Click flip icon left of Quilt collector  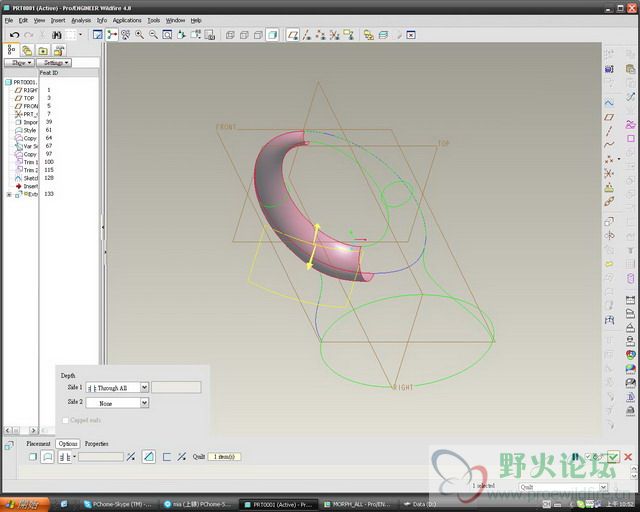click(182, 457)
